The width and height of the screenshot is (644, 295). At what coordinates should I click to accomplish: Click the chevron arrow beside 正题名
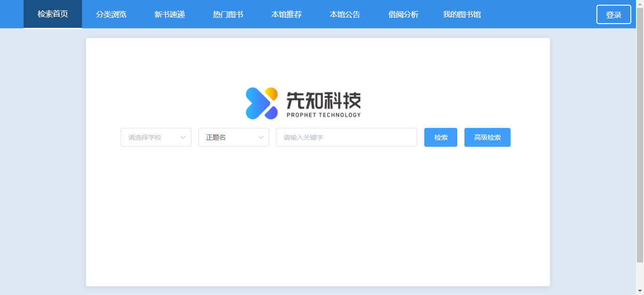click(x=261, y=137)
